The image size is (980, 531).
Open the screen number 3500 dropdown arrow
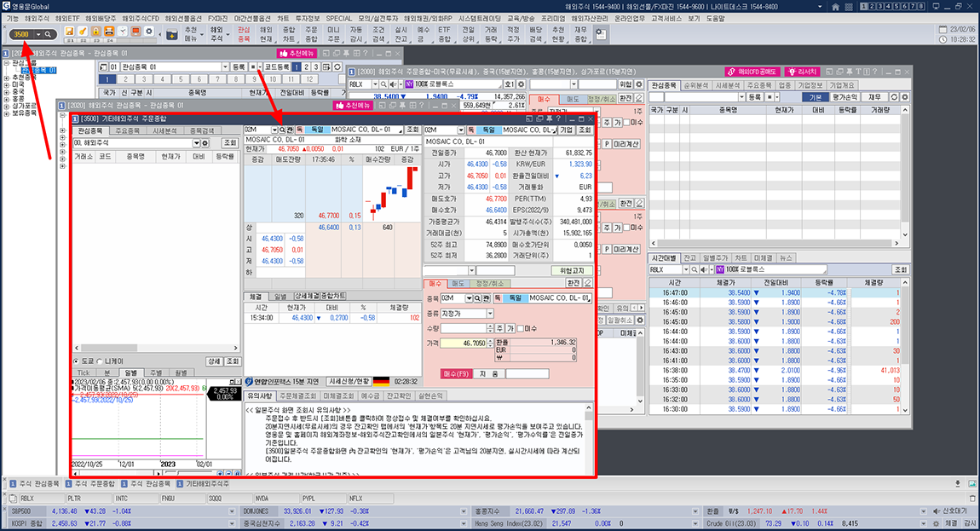pos(38,34)
